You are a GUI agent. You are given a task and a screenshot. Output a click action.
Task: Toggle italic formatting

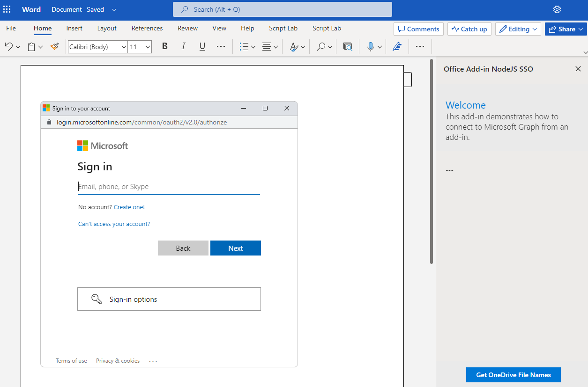(183, 46)
